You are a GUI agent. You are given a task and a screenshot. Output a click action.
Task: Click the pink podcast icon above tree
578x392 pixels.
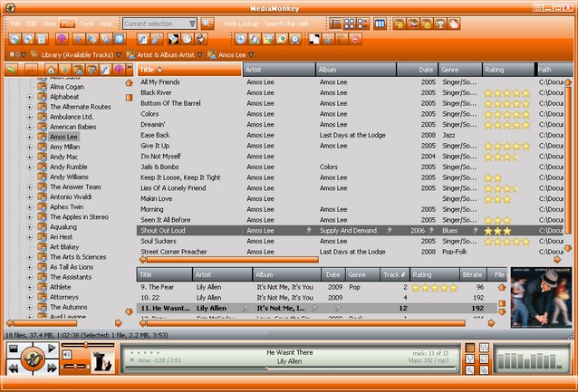coord(119,70)
